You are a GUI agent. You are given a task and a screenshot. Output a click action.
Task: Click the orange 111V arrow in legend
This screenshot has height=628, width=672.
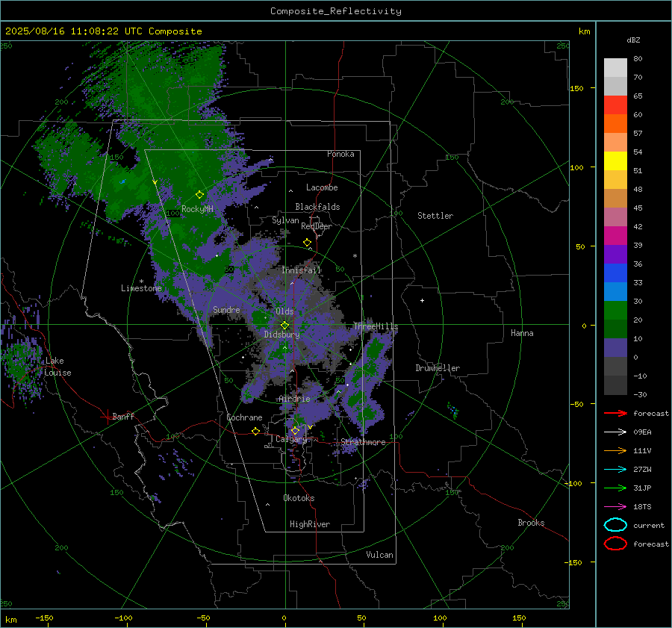coord(615,450)
